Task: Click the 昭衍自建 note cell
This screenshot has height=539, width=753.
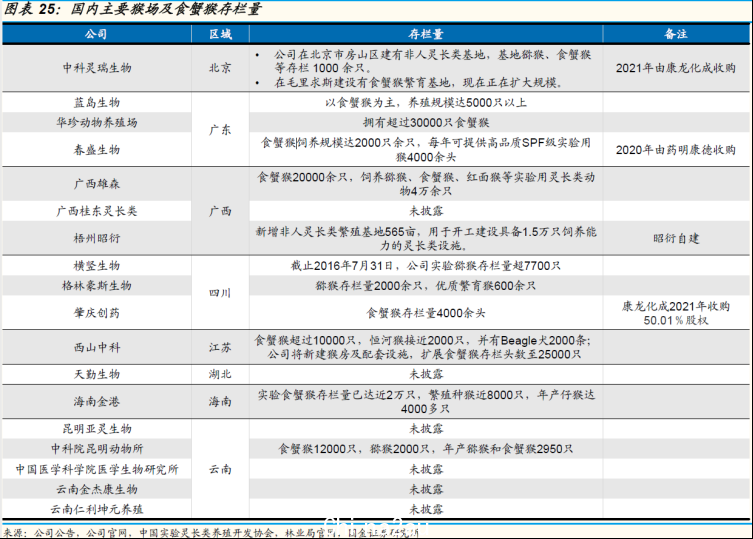Action: point(676,238)
